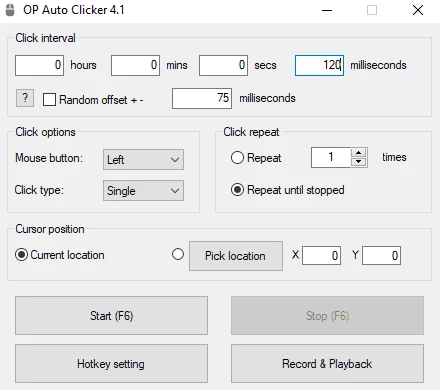
Task: Focus the mins input field
Action: tap(135, 65)
